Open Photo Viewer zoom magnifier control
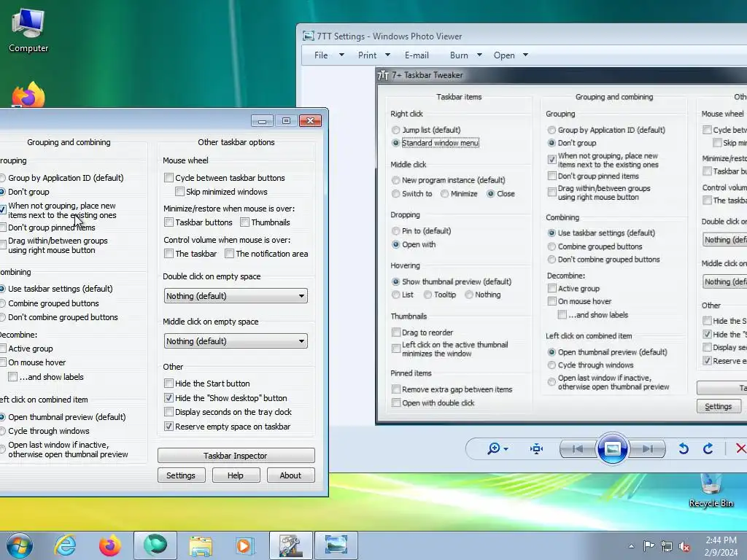747x560 pixels. coord(493,448)
